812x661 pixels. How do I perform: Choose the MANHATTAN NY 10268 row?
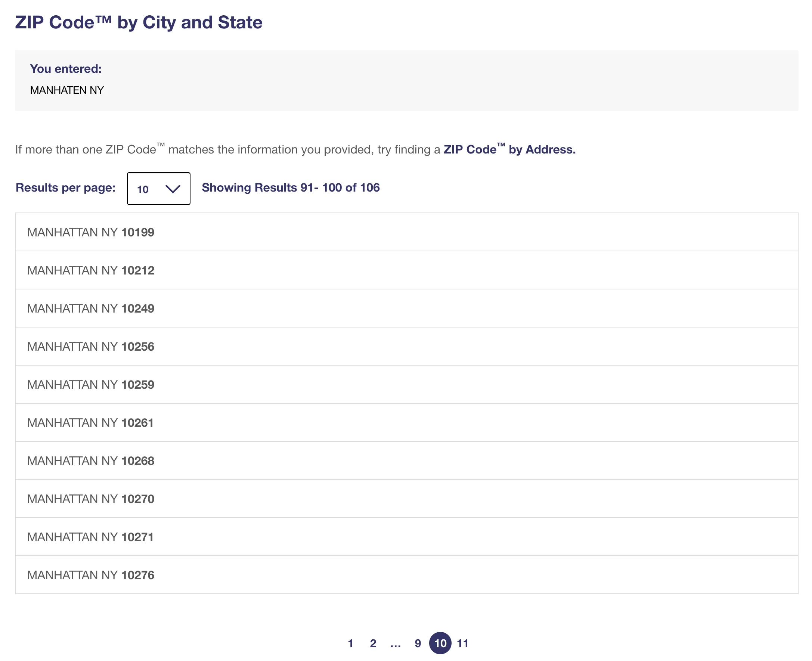pyautogui.click(x=91, y=461)
